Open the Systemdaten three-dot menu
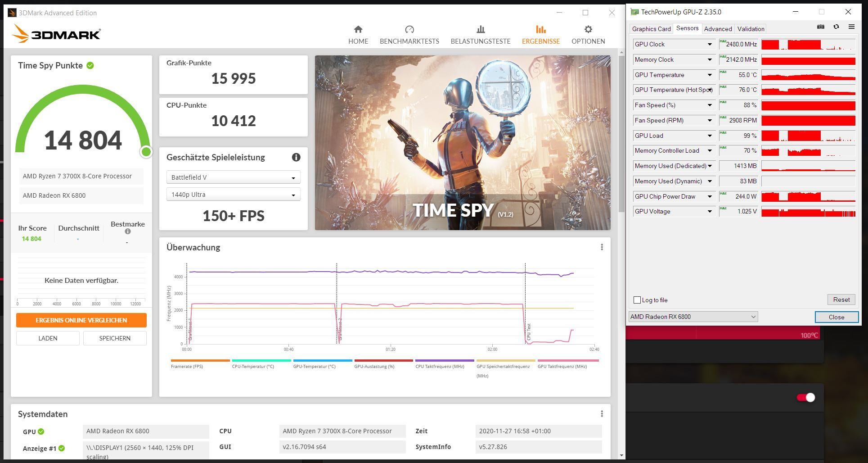This screenshot has height=463, width=868. tap(602, 414)
